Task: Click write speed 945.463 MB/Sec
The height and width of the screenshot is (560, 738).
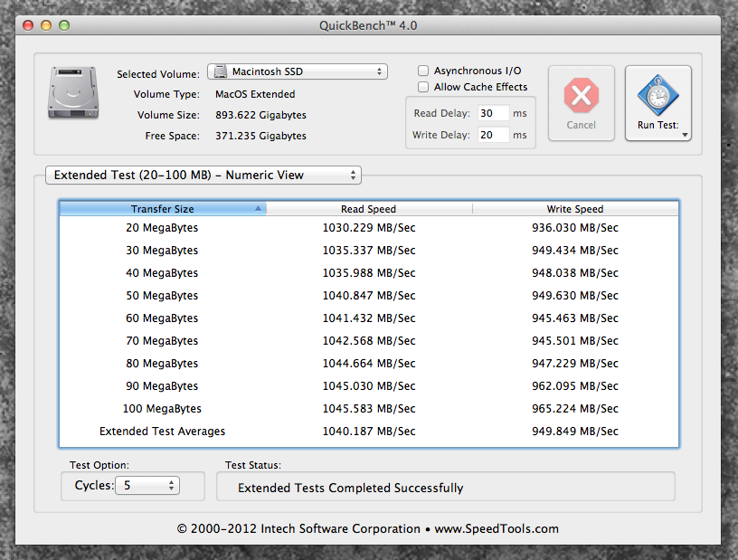Action: point(575,318)
